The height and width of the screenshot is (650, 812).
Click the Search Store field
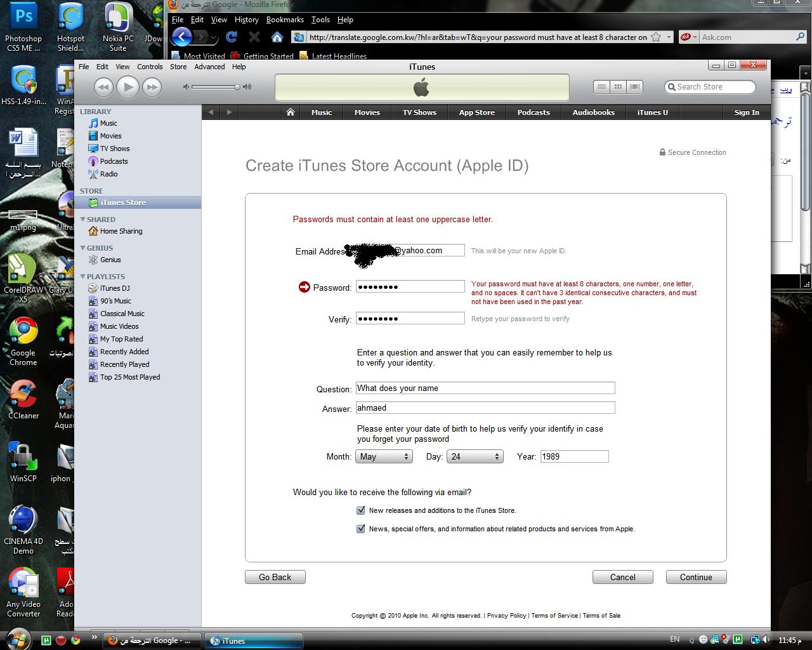pos(710,87)
